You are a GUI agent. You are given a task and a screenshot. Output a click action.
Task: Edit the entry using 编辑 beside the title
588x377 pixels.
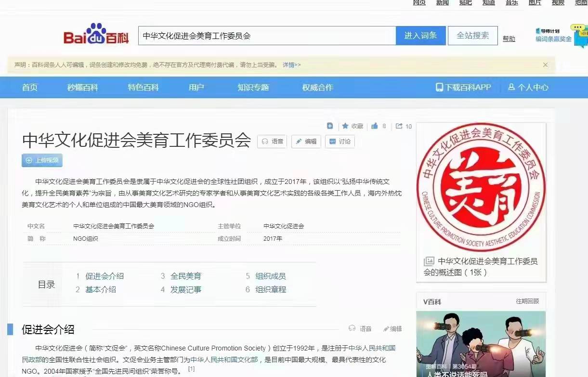(306, 142)
